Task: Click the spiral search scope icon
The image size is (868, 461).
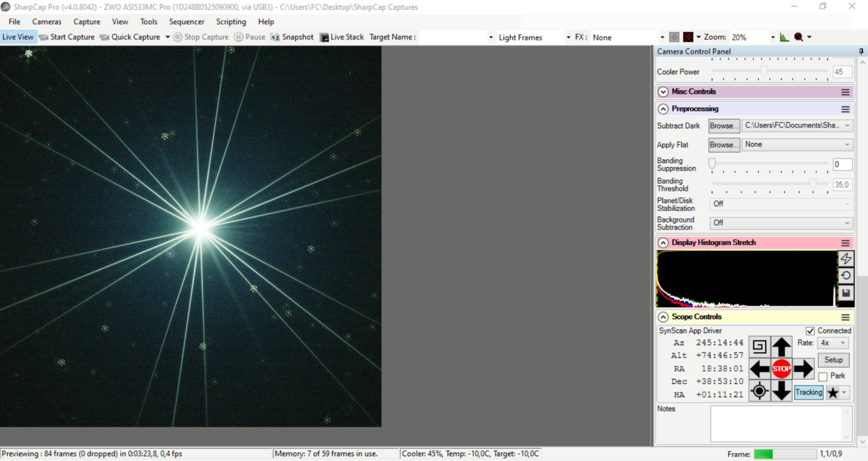Action: [x=759, y=346]
